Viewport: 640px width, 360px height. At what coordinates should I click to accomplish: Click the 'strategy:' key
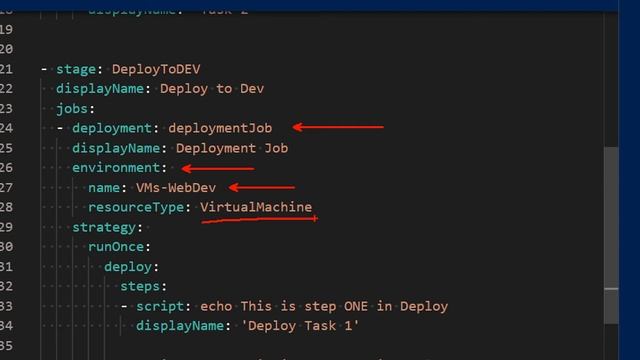click(x=107, y=227)
